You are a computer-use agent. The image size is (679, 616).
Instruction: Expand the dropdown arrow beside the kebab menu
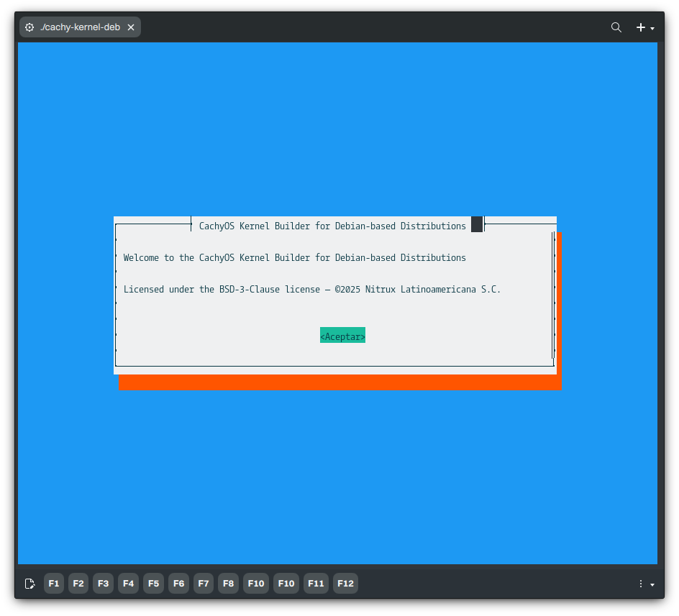click(652, 586)
